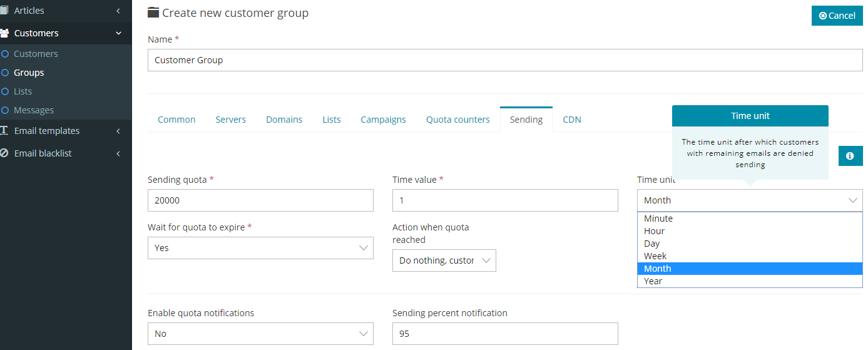The height and width of the screenshot is (350, 868).
Task: Open the Wait for quota to expire dropdown
Action: point(260,248)
